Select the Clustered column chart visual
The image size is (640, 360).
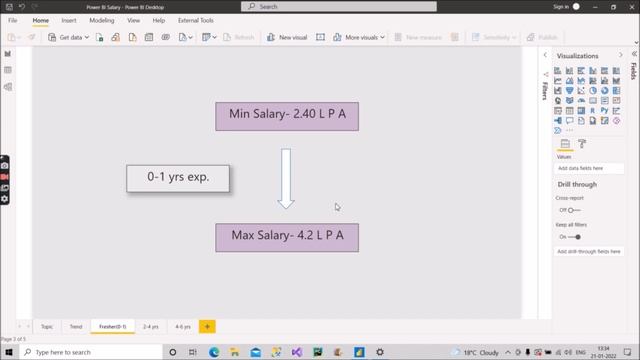(593, 71)
